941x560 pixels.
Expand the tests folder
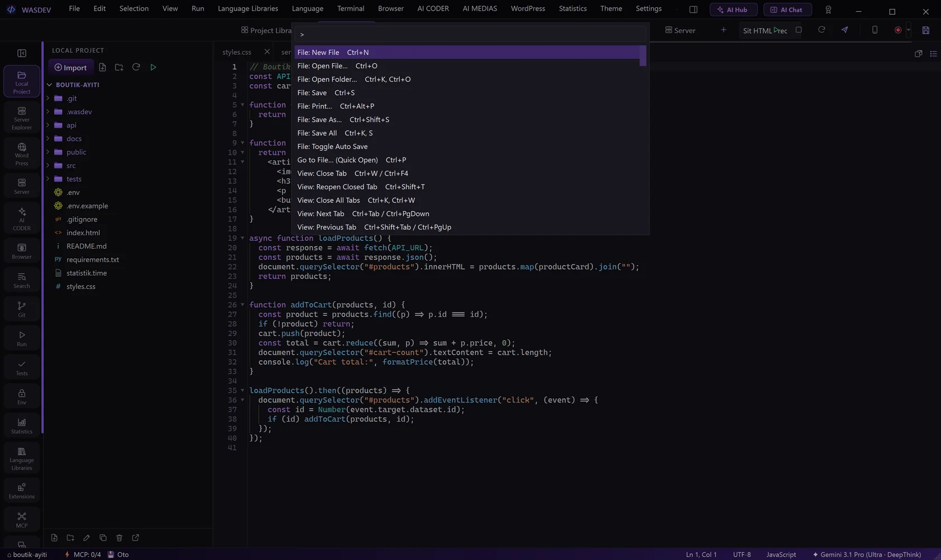(48, 179)
